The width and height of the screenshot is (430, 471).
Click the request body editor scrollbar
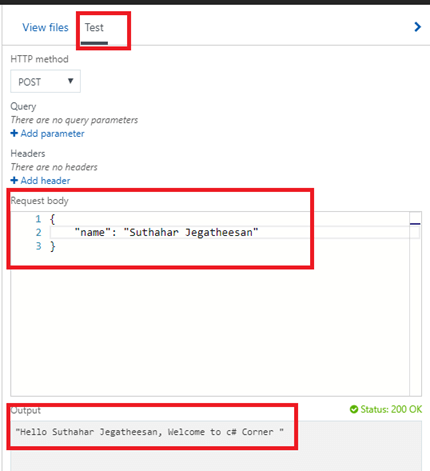pyautogui.click(x=415, y=304)
